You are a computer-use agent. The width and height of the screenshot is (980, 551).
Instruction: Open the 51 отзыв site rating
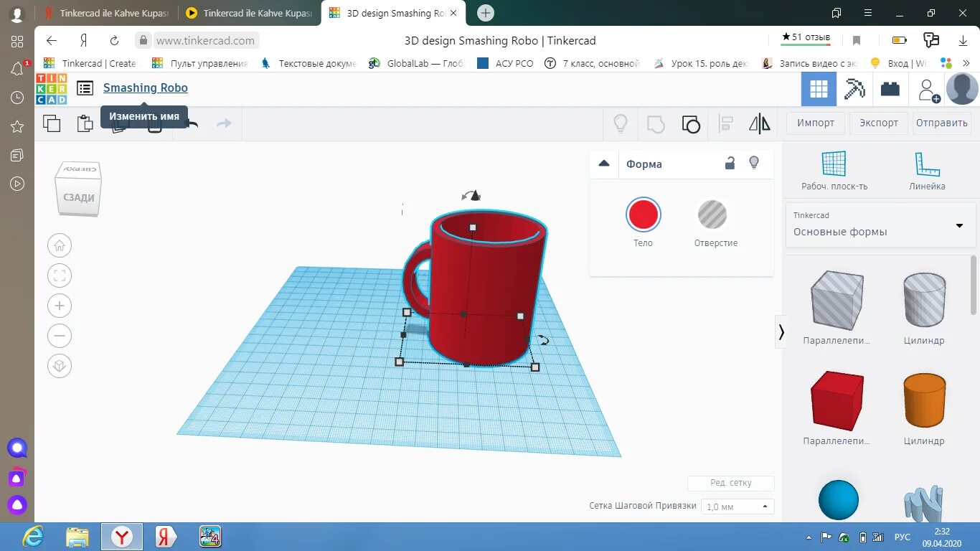tap(806, 37)
